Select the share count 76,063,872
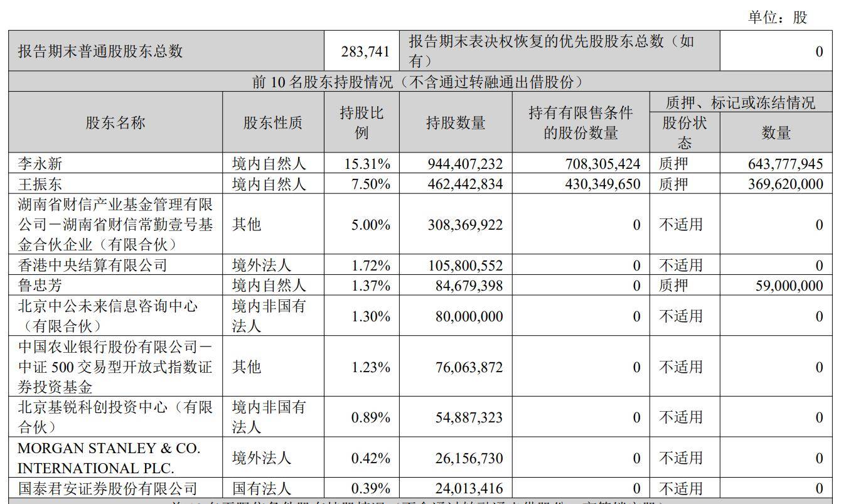Viewport: 841px width, 504px height. (x=469, y=367)
